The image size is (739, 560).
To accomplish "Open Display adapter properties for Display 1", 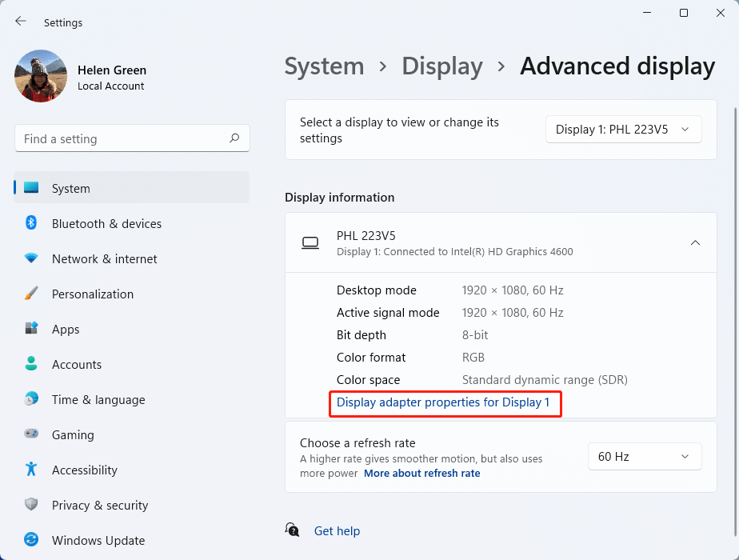I will [x=443, y=402].
